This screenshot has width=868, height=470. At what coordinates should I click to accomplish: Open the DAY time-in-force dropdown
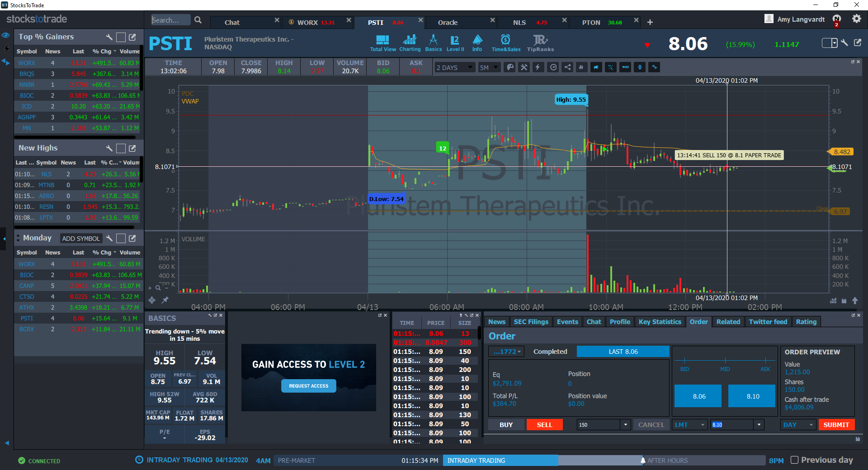pyautogui.click(x=798, y=425)
